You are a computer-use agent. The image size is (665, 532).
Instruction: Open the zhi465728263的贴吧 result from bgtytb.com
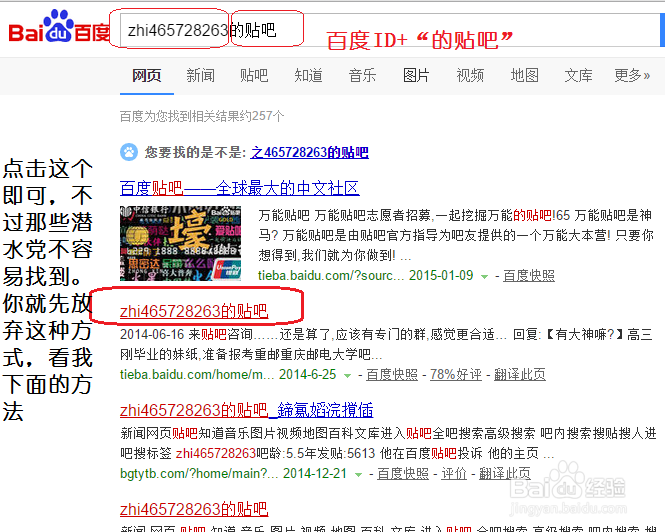pos(246,410)
